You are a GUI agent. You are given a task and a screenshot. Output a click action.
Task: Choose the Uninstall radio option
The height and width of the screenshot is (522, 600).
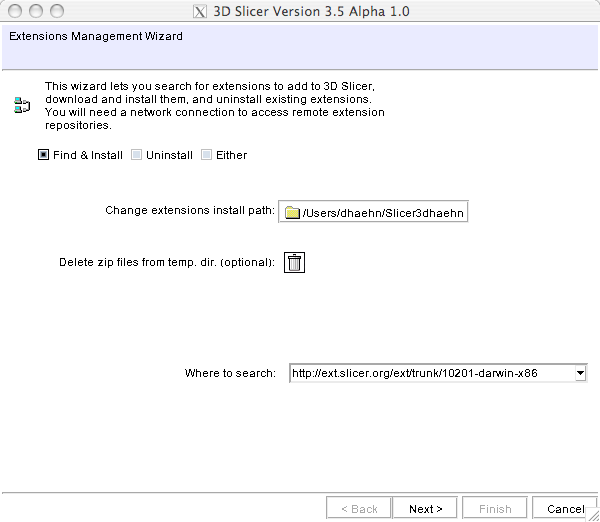[x=137, y=155]
